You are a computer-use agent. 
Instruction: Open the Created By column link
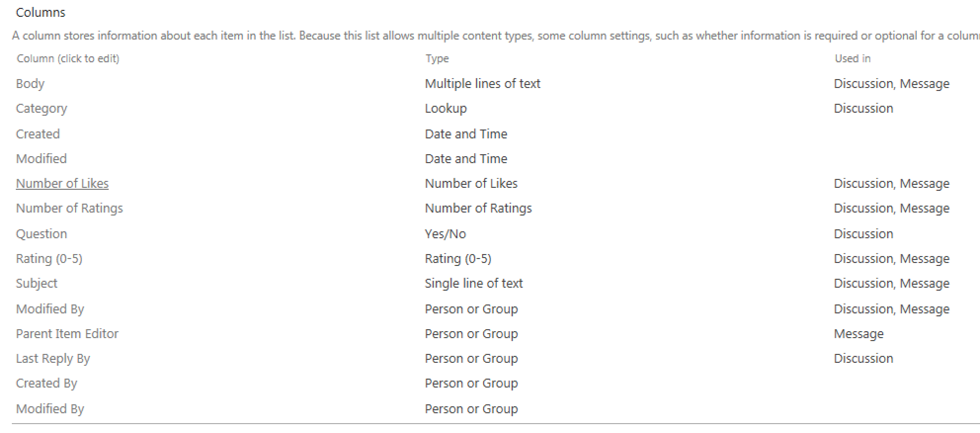pos(46,383)
